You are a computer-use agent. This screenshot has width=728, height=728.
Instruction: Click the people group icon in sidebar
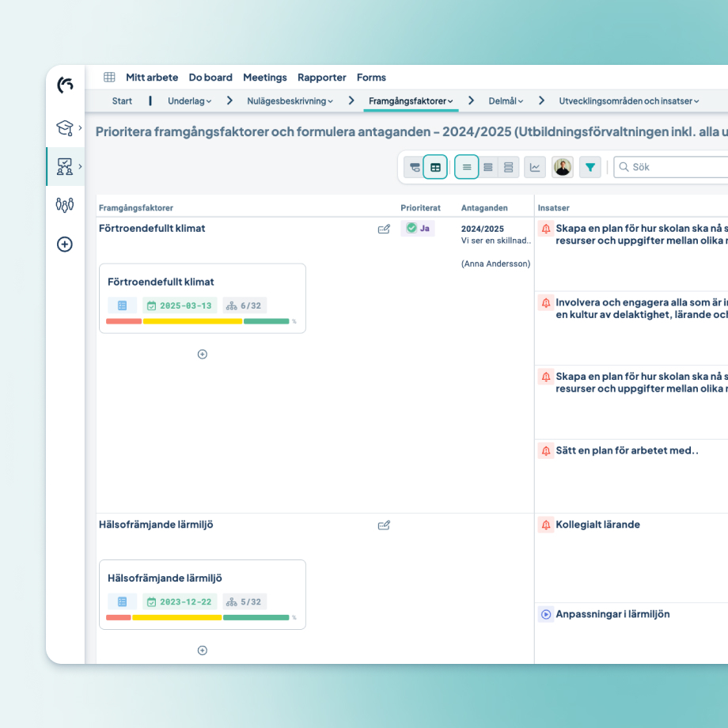(65, 205)
